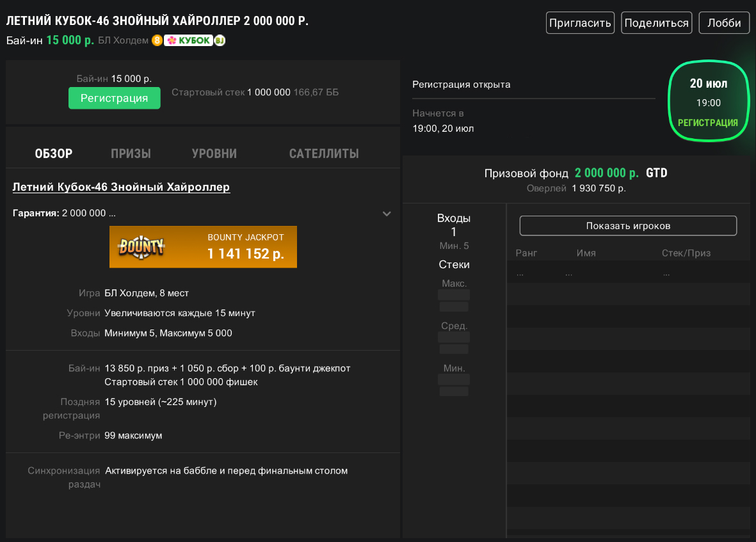Click the Стек/Приз column header

(686, 253)
